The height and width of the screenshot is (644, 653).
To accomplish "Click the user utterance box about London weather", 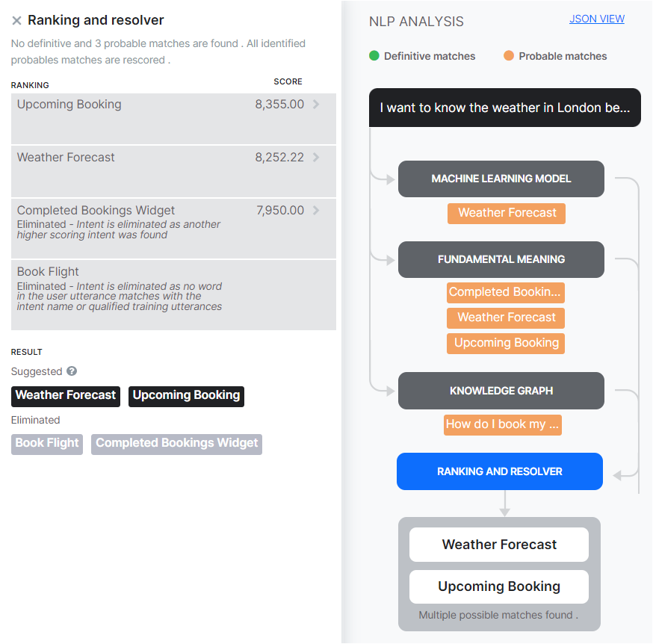I will coord(504,108).
